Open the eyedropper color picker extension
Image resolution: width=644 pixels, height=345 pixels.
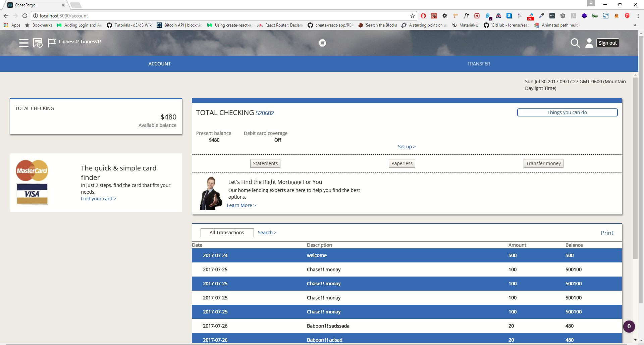[x=541, y=16]
